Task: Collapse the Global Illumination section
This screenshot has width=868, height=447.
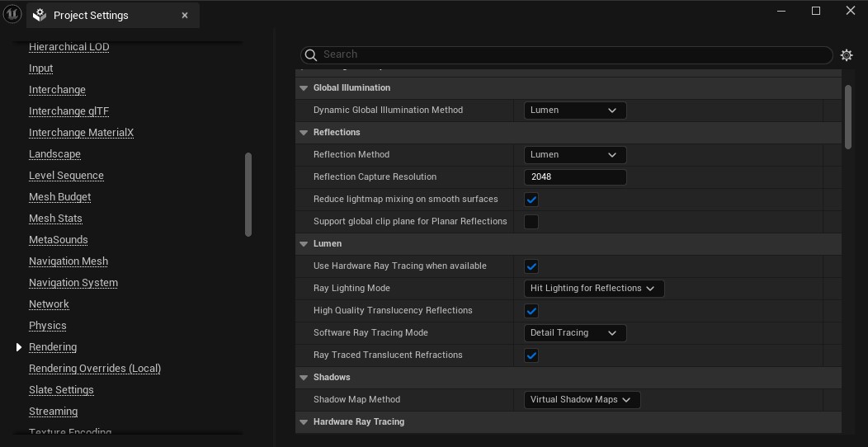Action: click(x=304, y=88)
